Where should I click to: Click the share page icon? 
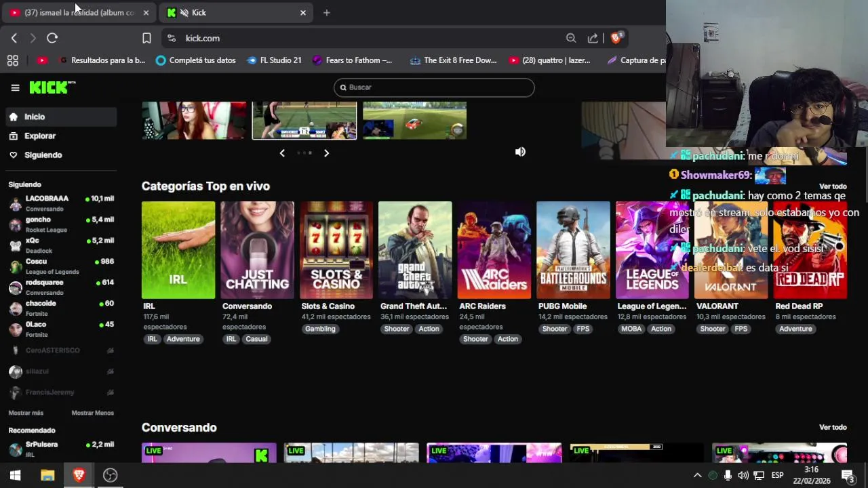[593, 38]
